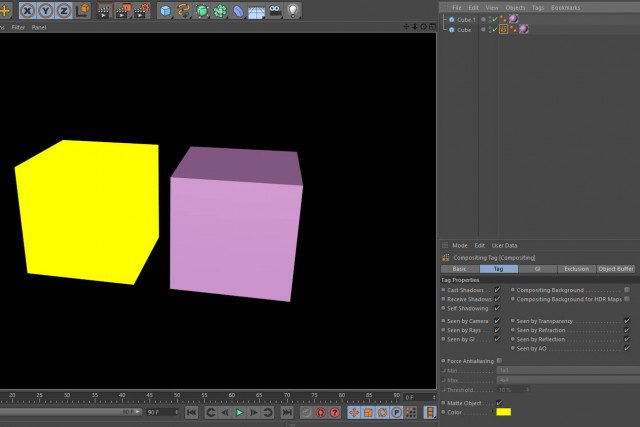640x427 pixels.
Task: Click the Play Forwards button
Action: (240, 412)
